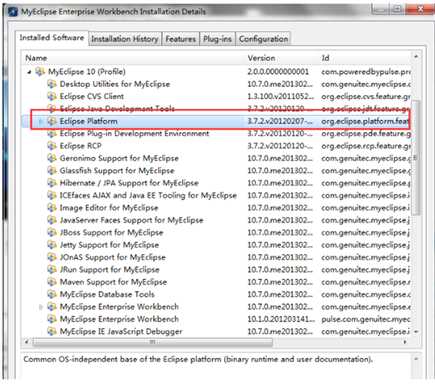Viewport: 435px width, 384px height.
Task: Click the Eclipse CVS Client feature icon
Action: click(x=52, y=96)
